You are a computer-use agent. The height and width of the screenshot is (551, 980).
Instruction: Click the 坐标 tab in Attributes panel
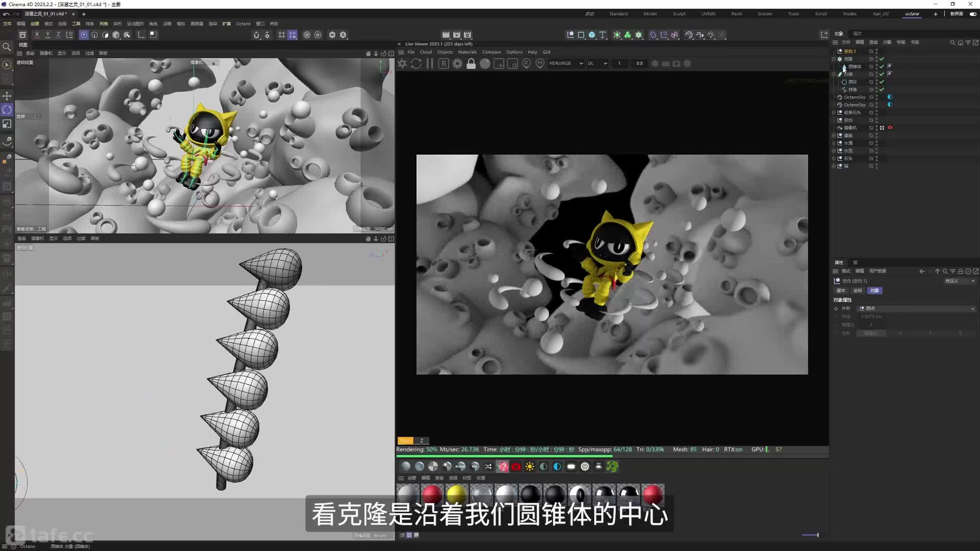coord(857,290)
